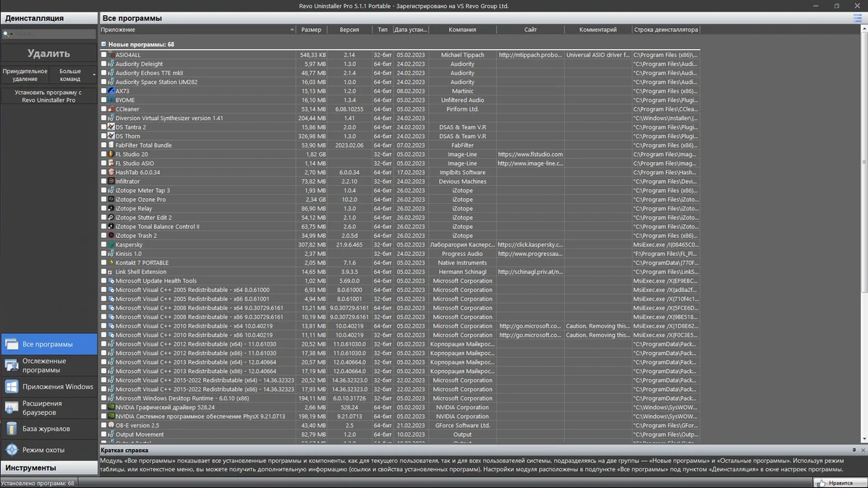Click the HashTab 6.0.0.34 icon
The width and height of the screenshot is (868, 488).
[111, 172]
